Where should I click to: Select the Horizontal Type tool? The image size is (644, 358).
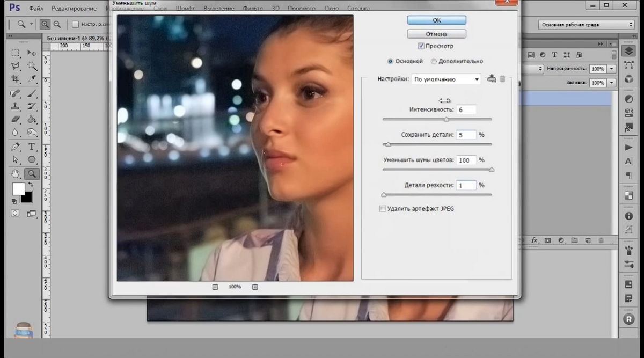32,147
